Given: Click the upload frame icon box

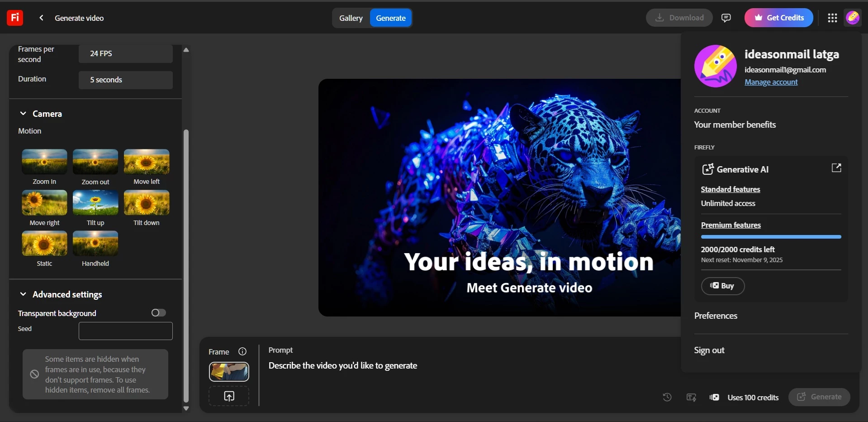Looking at the screenshot, I should (x=229, y=396).
